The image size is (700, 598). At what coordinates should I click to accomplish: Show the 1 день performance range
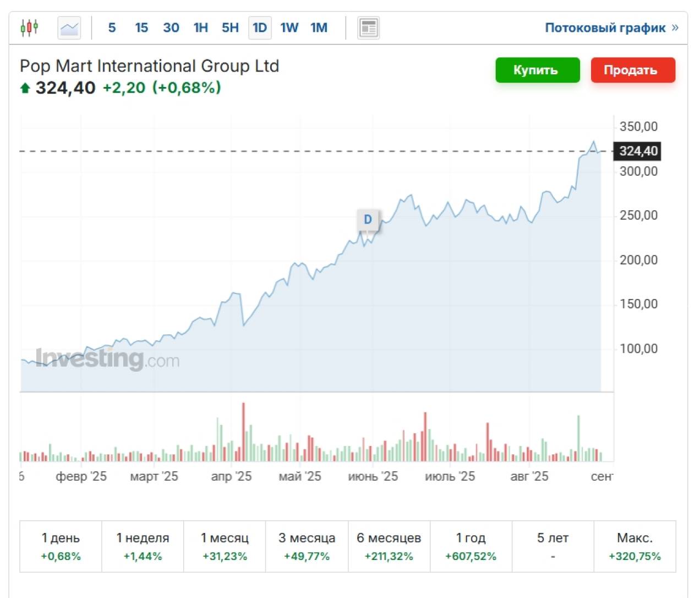pyautogui.click(x=61, y=546)
